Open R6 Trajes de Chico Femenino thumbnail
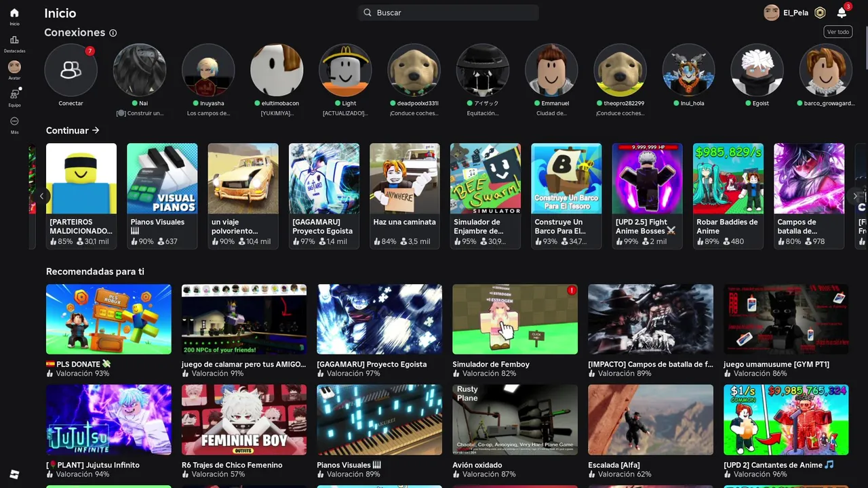Viewport: 868px width, 488px height. point(244,420)
